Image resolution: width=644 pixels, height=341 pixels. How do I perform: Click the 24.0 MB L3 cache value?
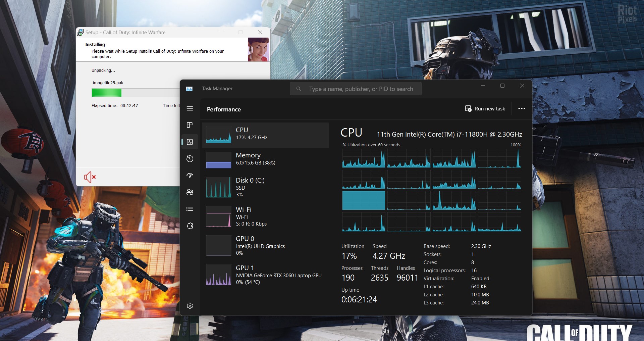[x=480, y=303]
